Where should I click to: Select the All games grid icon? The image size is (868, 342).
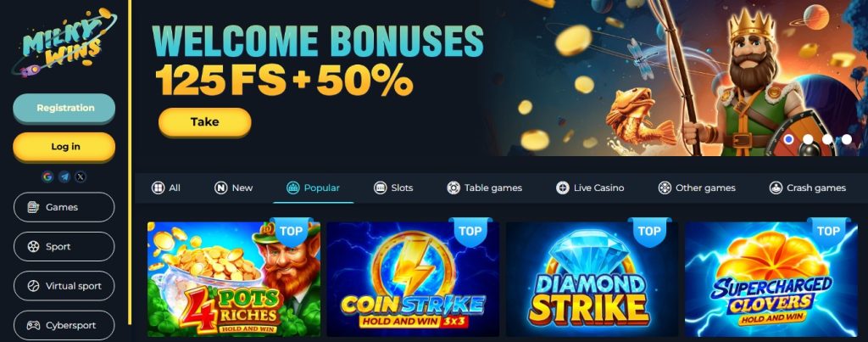tap(158, 188)
